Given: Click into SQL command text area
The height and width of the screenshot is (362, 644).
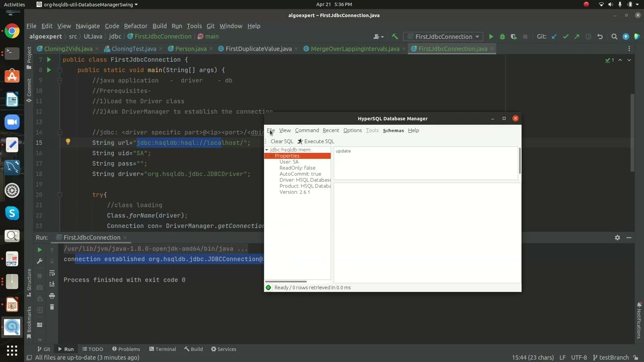Looking at the screenshot, I should point(426,163).
